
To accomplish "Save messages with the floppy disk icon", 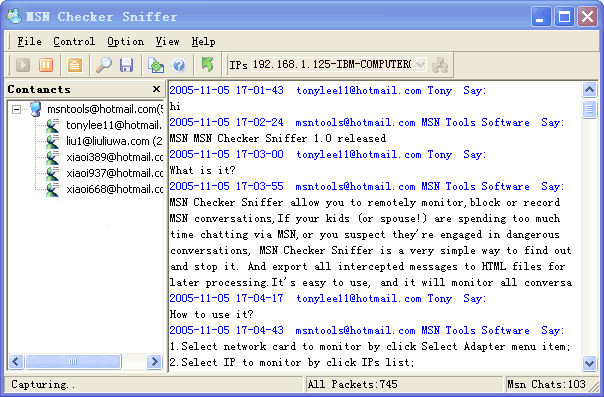I will pyautogui.click(x=126, y=65).
